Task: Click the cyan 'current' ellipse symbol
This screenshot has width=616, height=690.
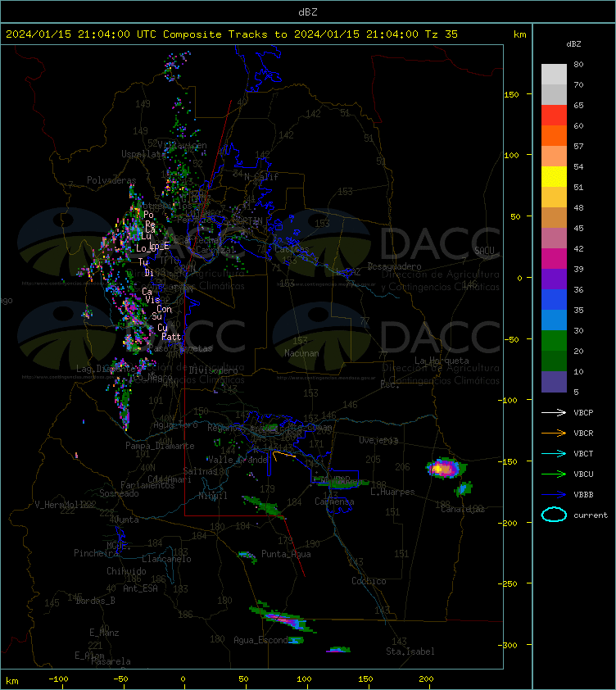Action: click(554, 515)
